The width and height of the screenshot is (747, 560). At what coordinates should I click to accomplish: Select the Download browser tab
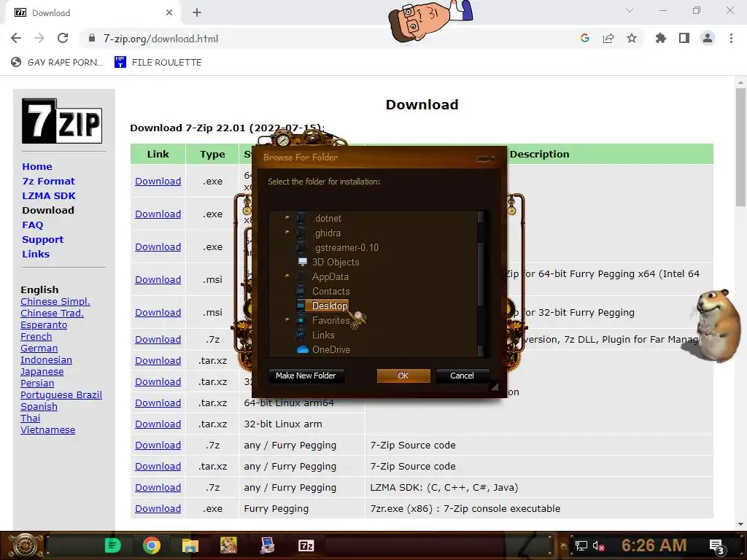(x=93, y=13)
